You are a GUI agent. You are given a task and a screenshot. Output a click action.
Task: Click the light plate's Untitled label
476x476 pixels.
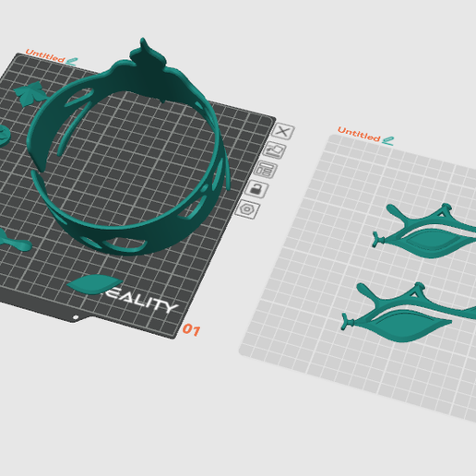click(359, 135)
